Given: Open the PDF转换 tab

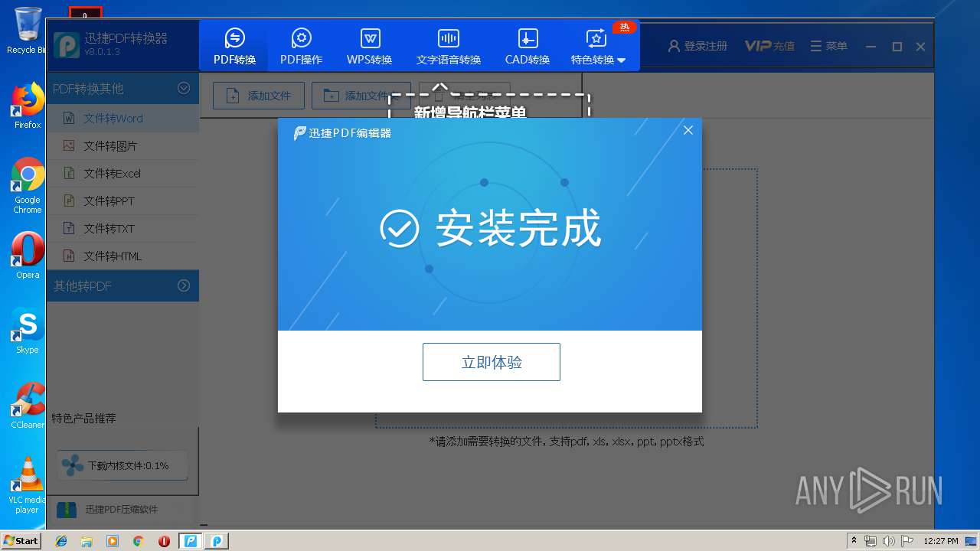Looking at the screenshot, I should 234,47.
